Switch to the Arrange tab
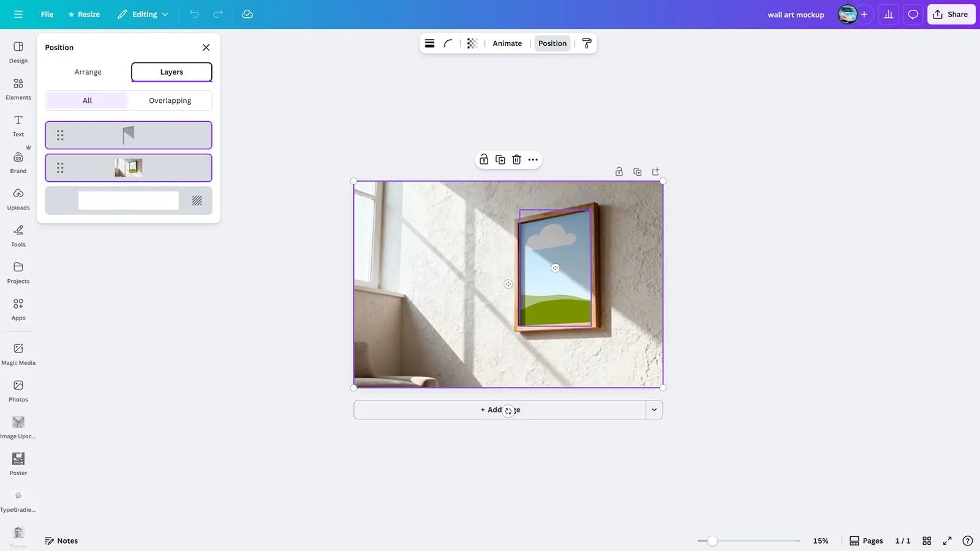The width and height of the screenshot is (980, 551). pos(88,72)
